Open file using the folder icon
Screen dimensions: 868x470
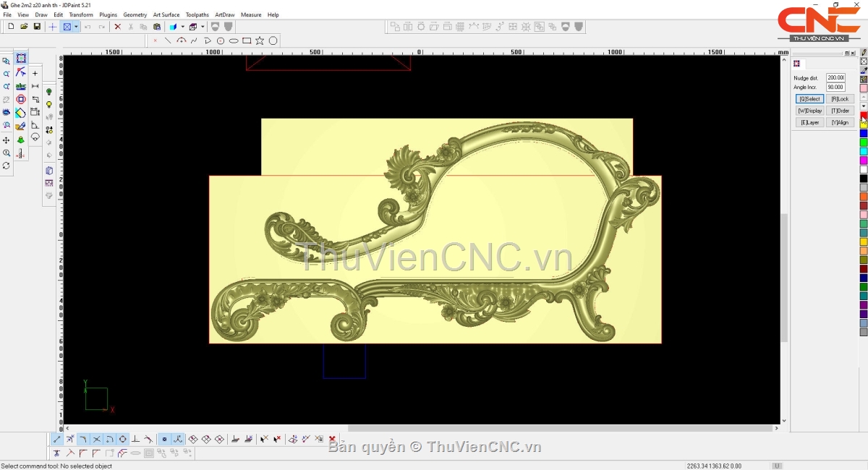pyautogui.click(x=24, y=27)
